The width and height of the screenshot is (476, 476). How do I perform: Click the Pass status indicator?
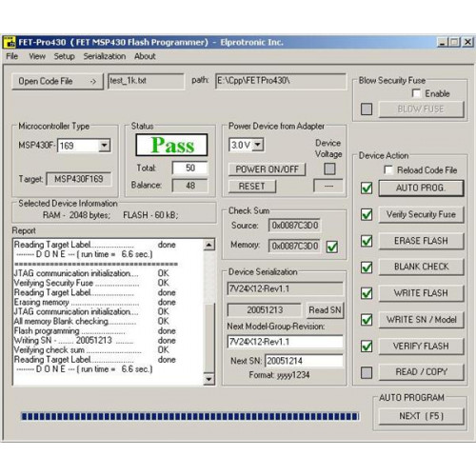coord(171,145)
